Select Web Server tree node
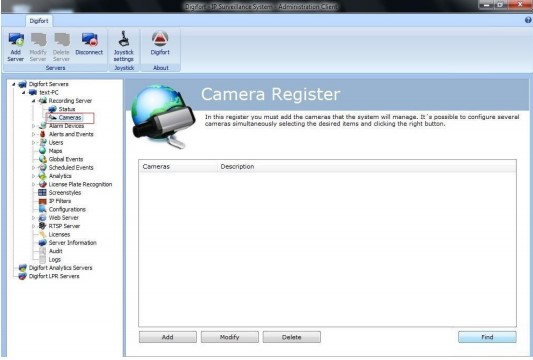Viewport: 533px width, 360px height. pyautogui.click(x=64, y=218)
